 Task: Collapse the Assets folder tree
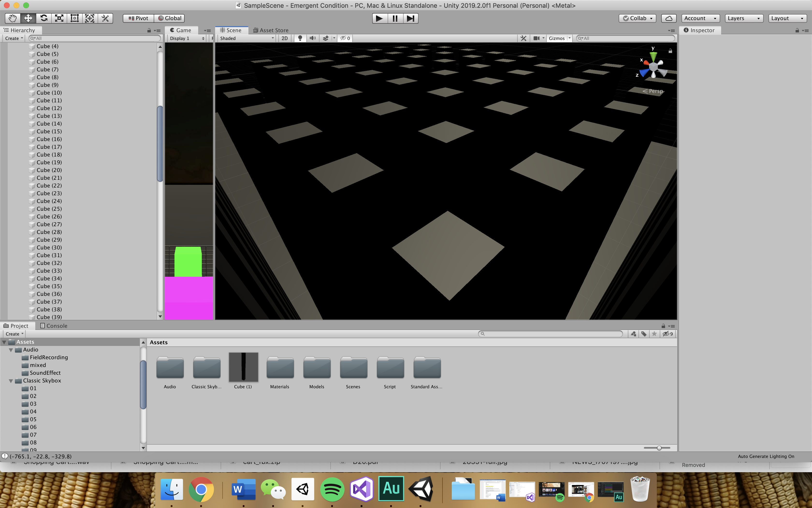point(4,342)
